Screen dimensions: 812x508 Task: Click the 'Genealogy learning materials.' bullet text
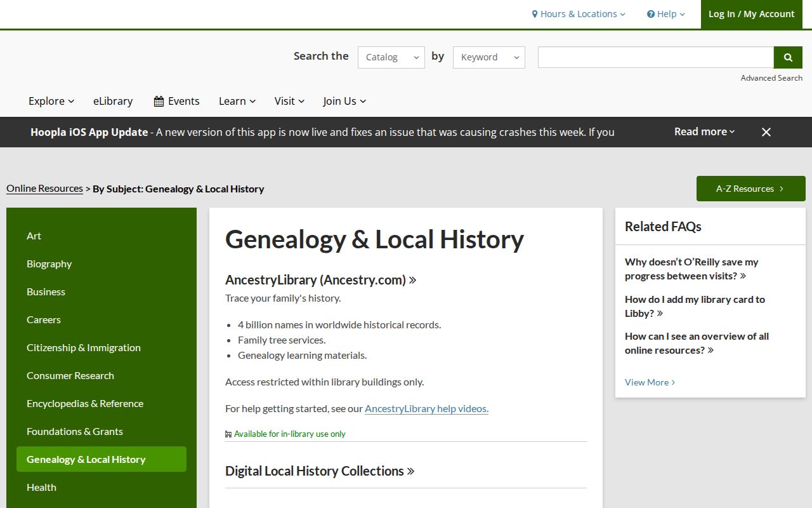click(302, 355)
